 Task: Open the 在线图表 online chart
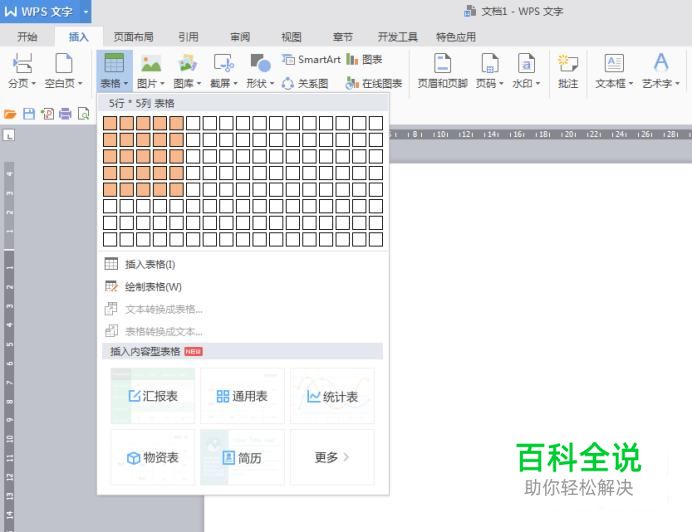(x=374, y=83)
